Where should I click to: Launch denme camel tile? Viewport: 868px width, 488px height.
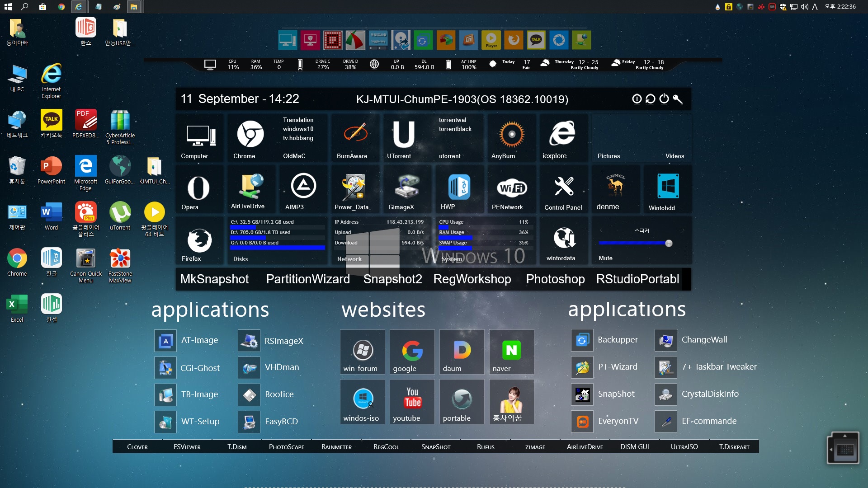tap(615, 189)
